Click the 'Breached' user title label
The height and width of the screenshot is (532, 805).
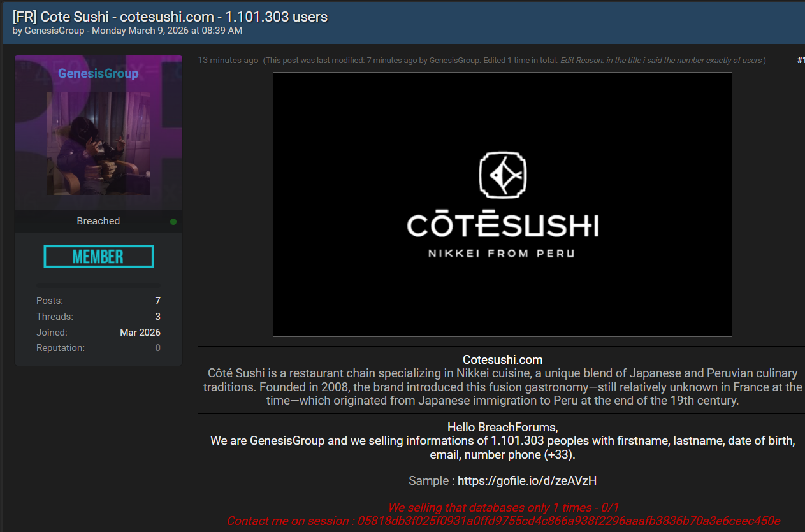[x=98, y=221]
